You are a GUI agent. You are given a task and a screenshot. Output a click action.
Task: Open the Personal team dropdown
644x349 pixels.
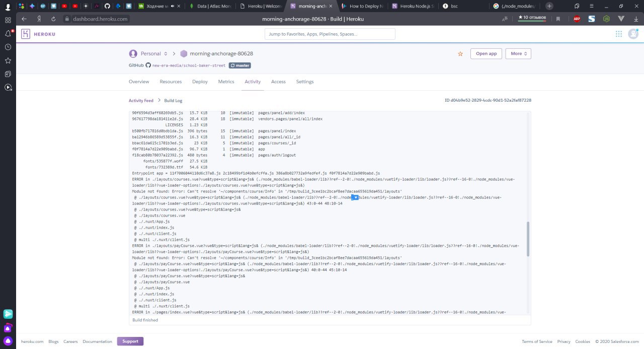(x=148, y=53)
